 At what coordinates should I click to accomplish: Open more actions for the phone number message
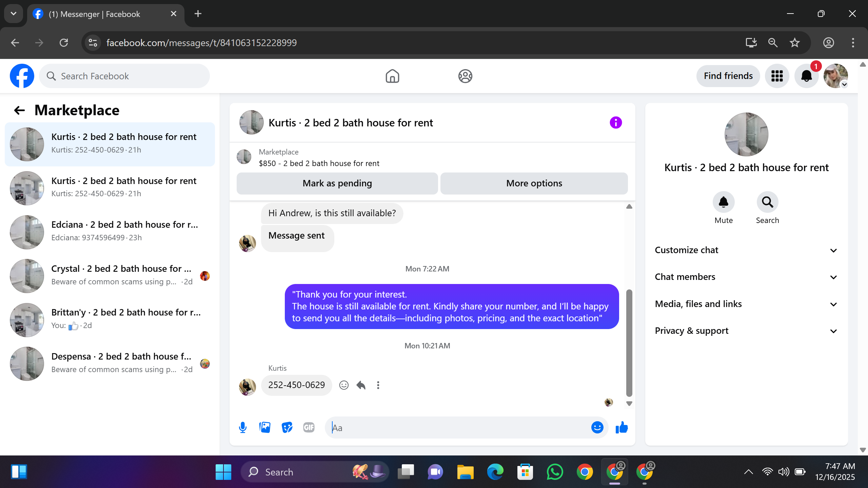point(378,385)
